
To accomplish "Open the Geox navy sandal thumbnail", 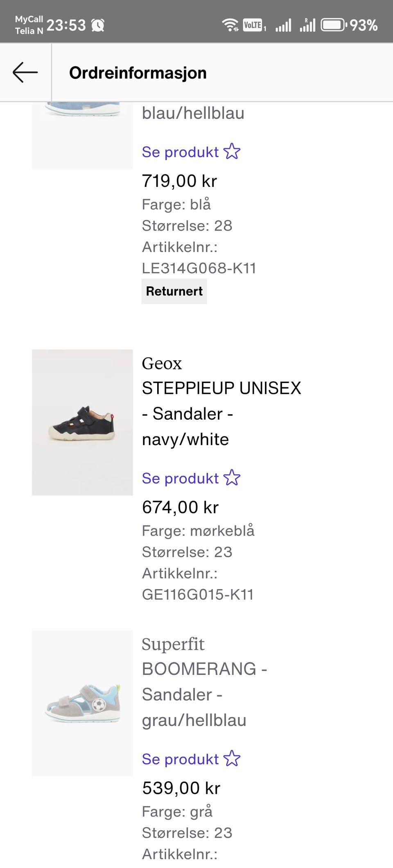I will click(82, 422).
